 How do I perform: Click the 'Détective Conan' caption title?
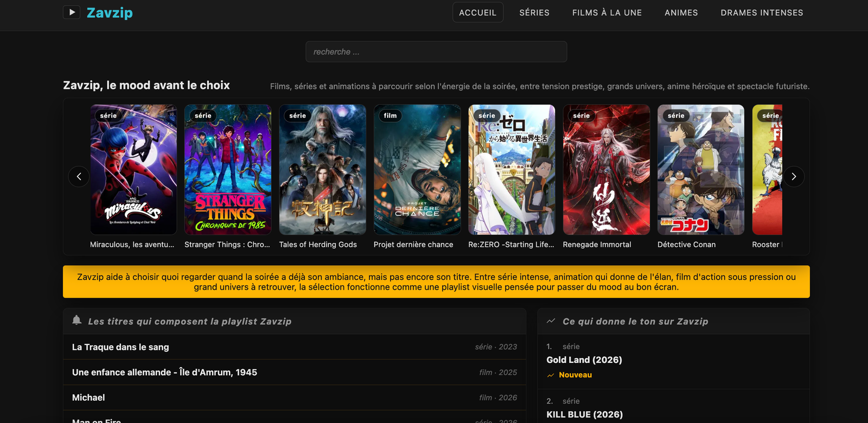(x=687, y=245)
